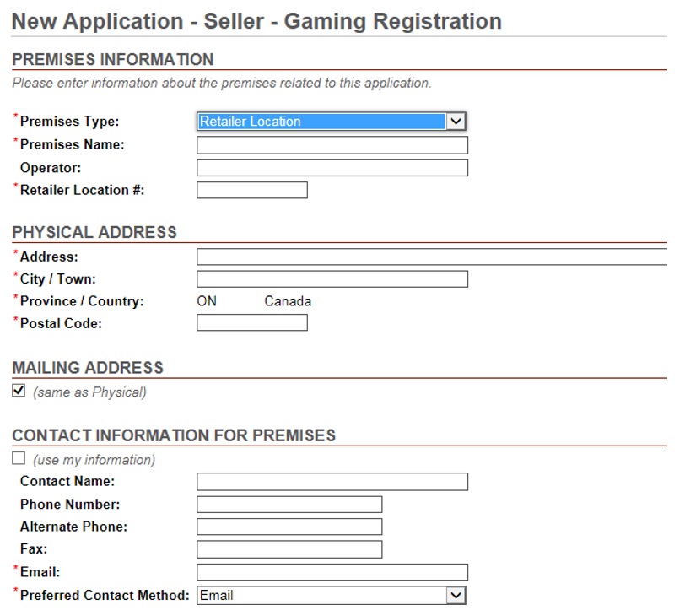The image size is (685, 616).
Task: Click the Alternate Phone field
Action: pyautogui.click(x=289, y=527)
